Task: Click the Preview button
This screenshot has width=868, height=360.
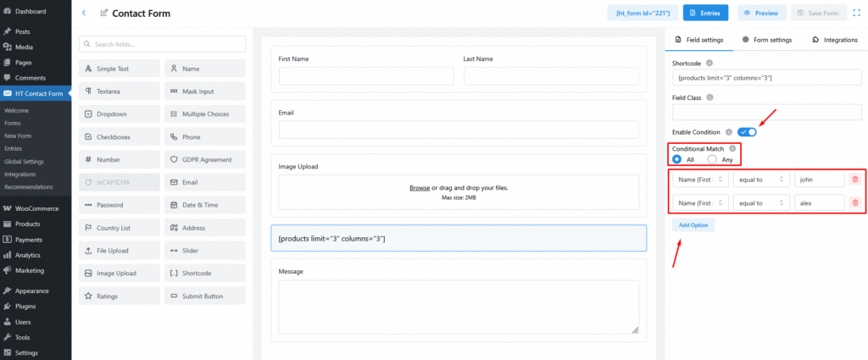Action: click(x=760, y=13)
